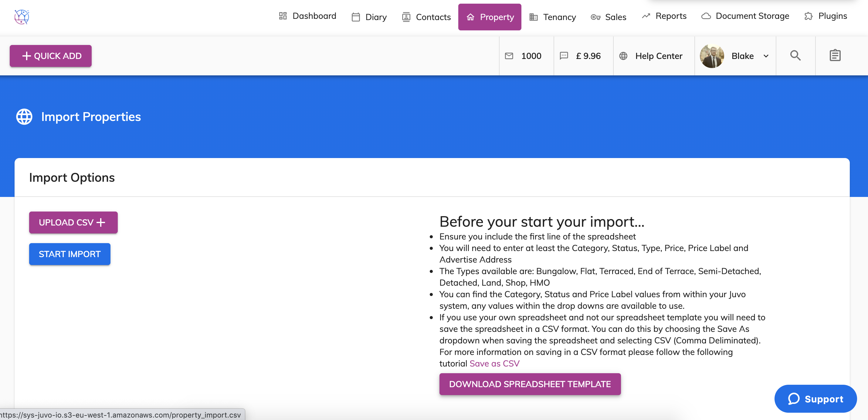
Task: Click the Import Properties globe icon
Action: [24, 117]
